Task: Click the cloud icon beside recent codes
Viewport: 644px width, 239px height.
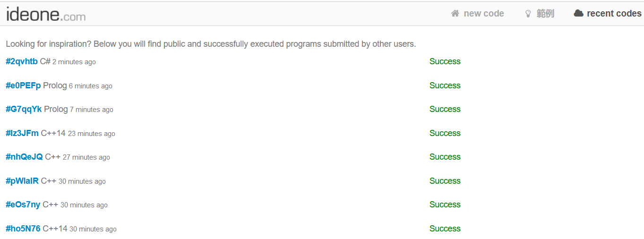Action: tap(578, 14)
